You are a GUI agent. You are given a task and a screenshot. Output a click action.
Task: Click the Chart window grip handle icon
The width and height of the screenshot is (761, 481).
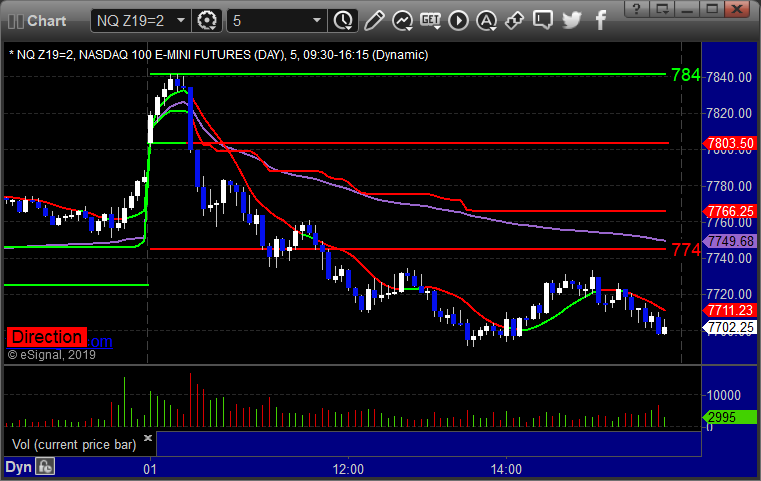pos(16,21)
